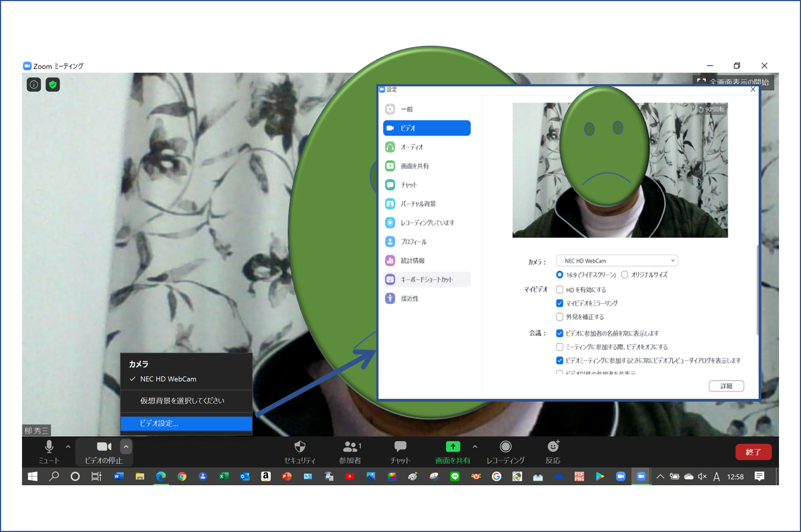Click the taskbar clock showing 12:58

[x=736, y=476]
